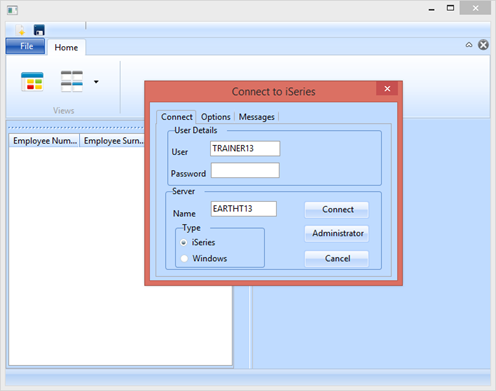The image size is (496, 391).
Task: Click the new document icon in quick access toolbar
Action: click(21, 30)
